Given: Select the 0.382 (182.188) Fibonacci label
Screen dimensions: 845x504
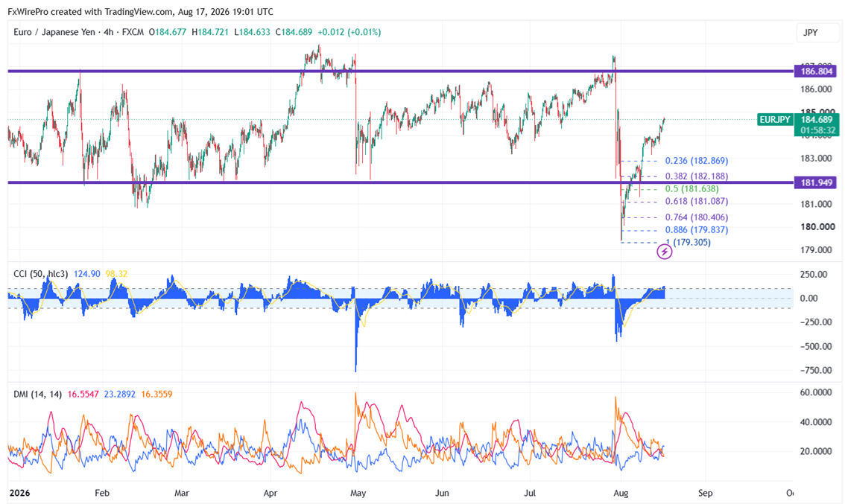Looking at the screenshot, I should (x=696, y=176).
